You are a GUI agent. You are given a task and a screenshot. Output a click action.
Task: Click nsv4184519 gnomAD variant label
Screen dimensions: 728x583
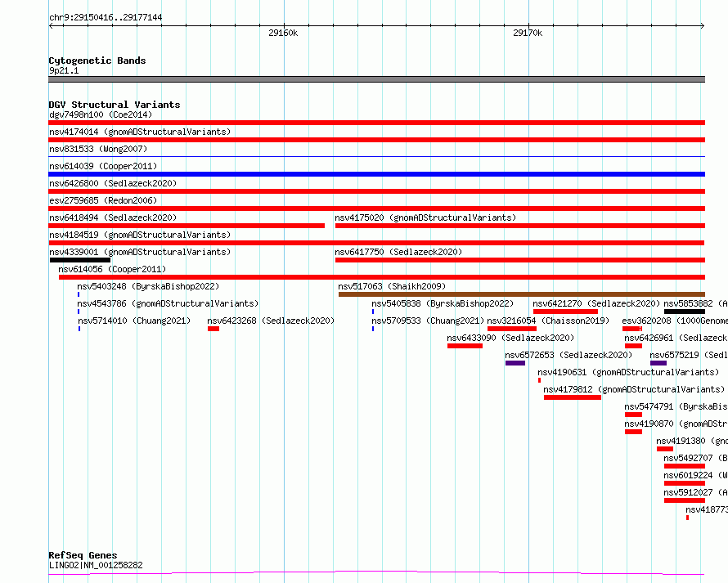[140, 235]
